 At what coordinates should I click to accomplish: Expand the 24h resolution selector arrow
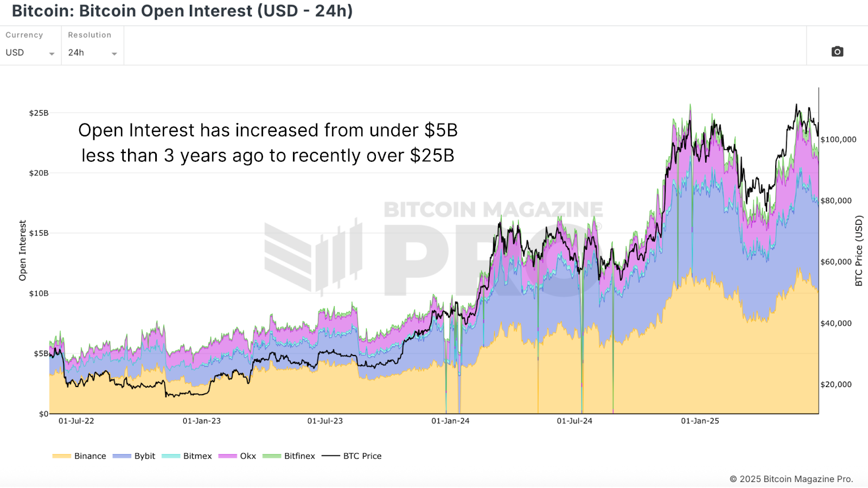114,54
